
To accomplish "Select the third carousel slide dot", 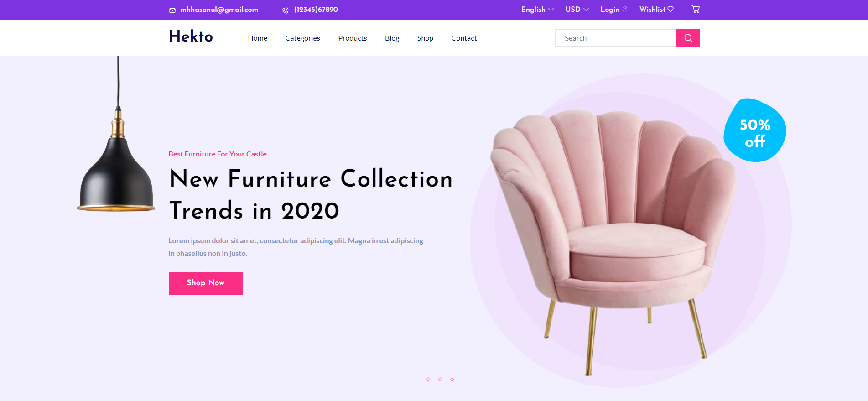I will click(x=452, y=380).
